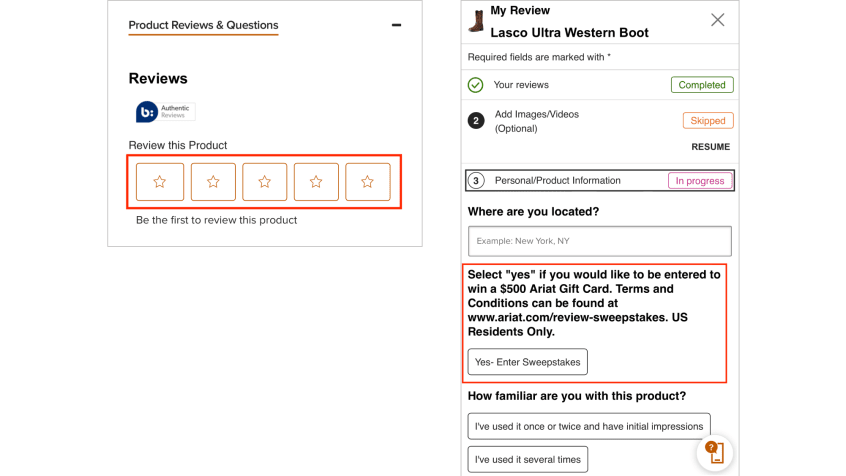846x476 pixels.
Task: Select the second rating star
Action: [213, 182]
